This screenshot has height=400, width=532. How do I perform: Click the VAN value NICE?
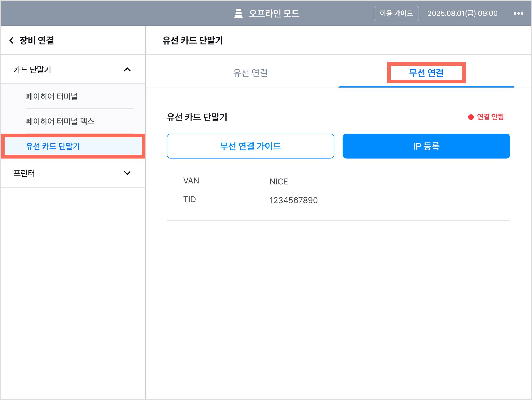(279, 182)
